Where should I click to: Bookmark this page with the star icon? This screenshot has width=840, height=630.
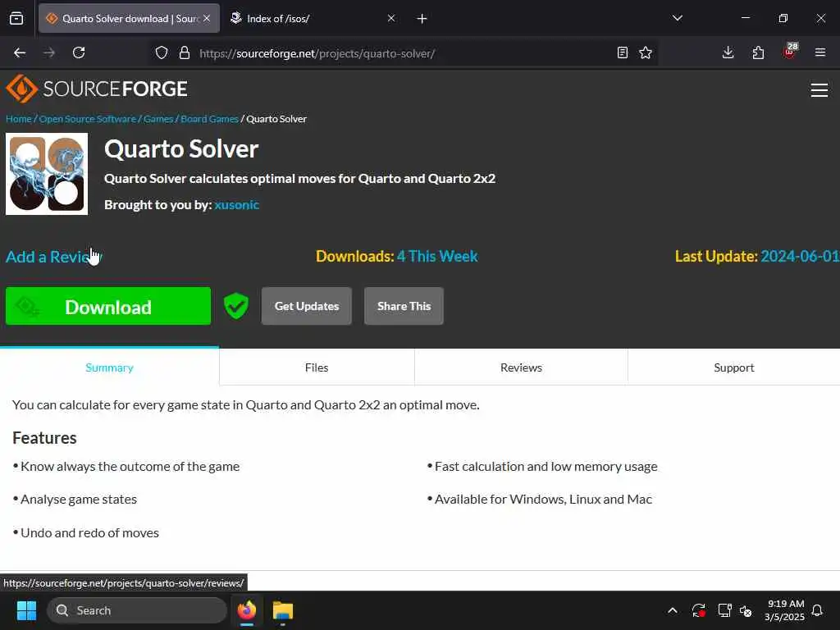646,52
